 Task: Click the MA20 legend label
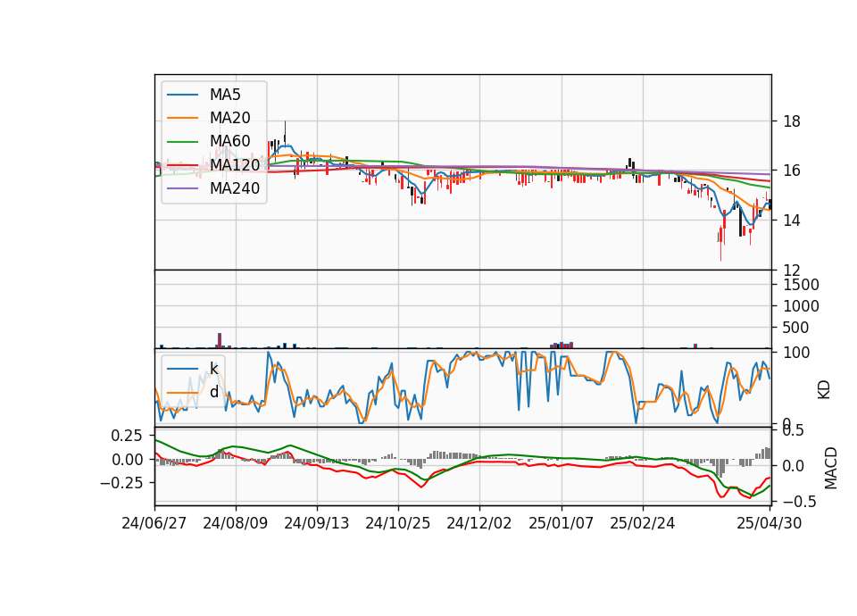229,118
